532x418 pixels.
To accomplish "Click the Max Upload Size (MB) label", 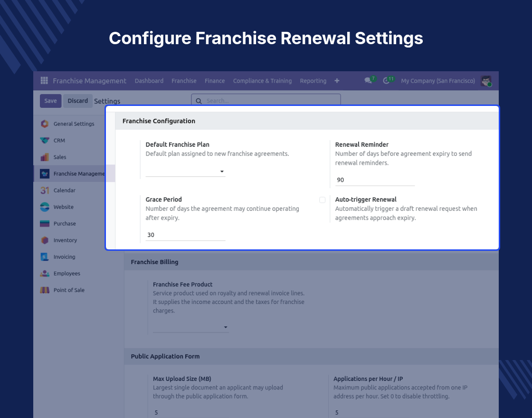I will [x=182, y=379].
